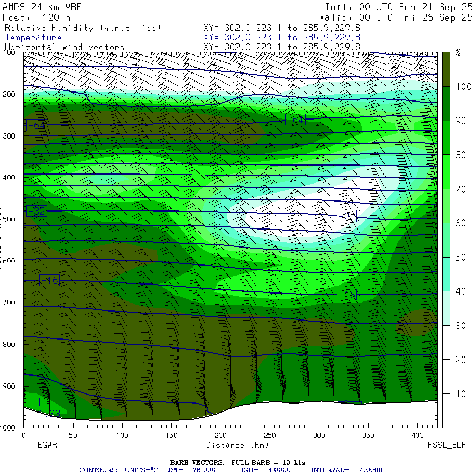Select the pressure axis label "700"
This screenshot has width=476, height=476.
[9, 303]
